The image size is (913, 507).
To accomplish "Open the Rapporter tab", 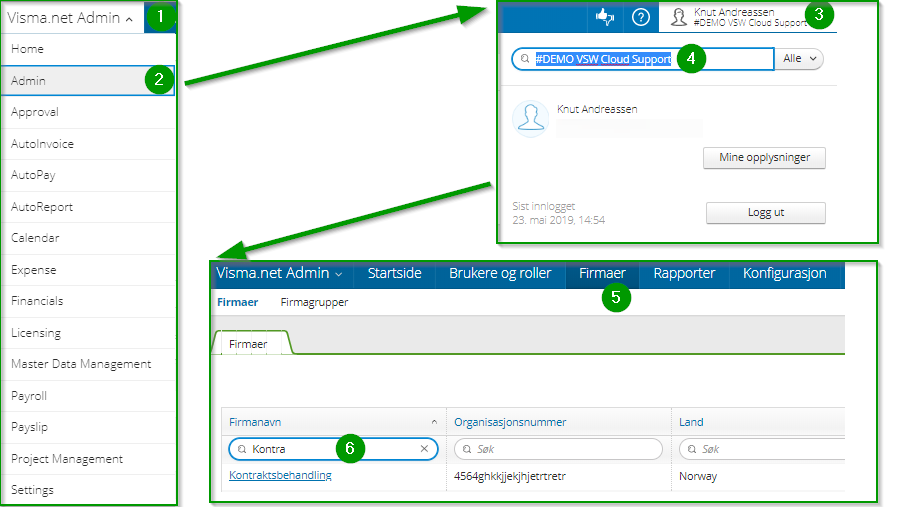I will click(684, 273).
